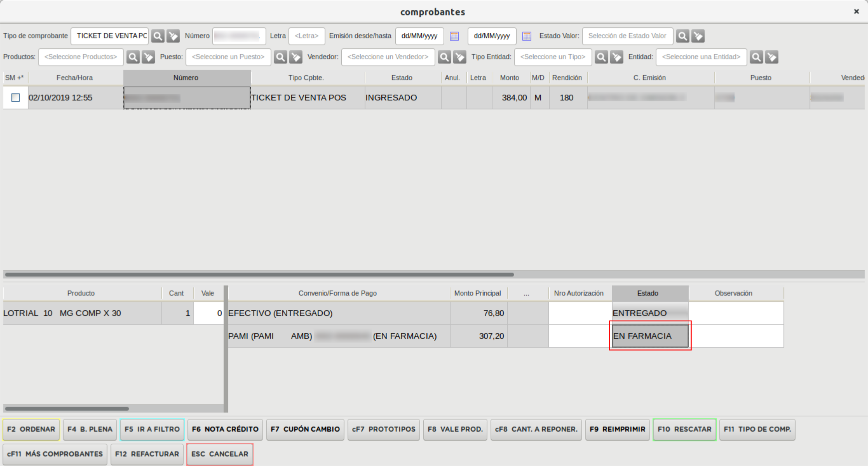Search Vendedor magnifier icon
868x466 pixels.
(444, 57)
